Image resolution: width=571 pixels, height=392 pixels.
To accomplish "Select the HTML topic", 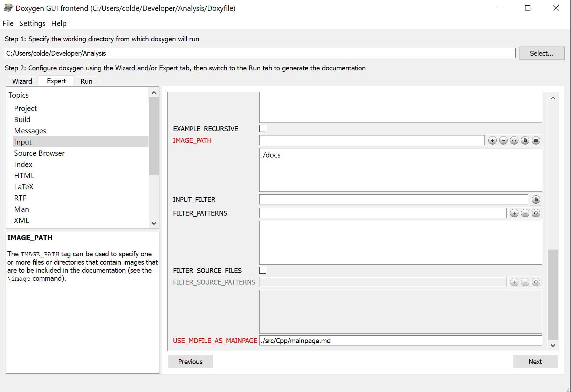I will point(24,176).
